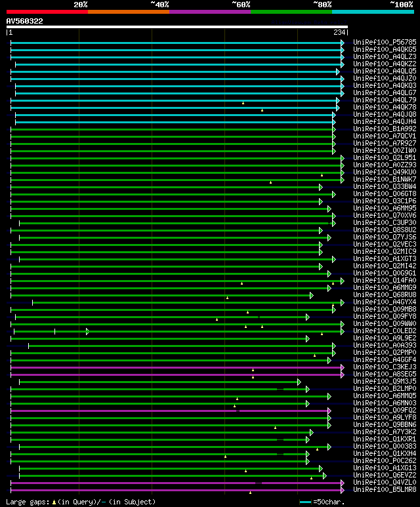Click the purple ~60% color legend bar
Image resolution: width=420 pixels, height=507 pixels.
pos(210,12)
